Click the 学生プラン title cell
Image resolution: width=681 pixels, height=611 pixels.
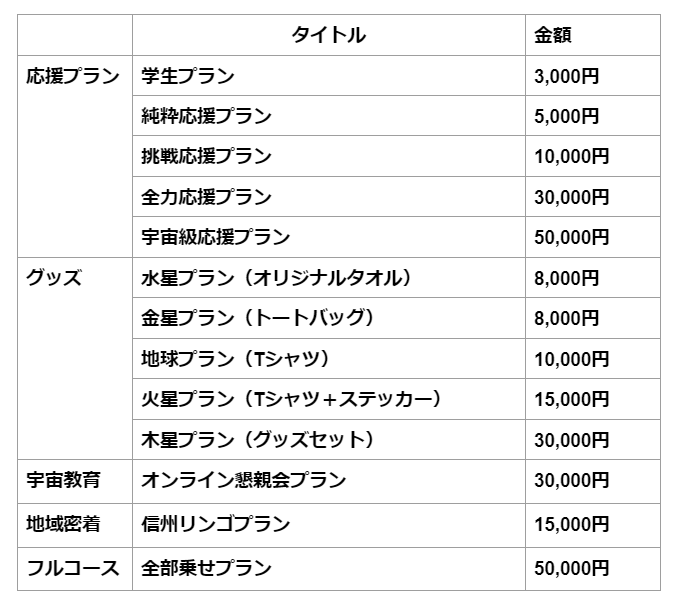pyautogui.click(x=188, y=77)
